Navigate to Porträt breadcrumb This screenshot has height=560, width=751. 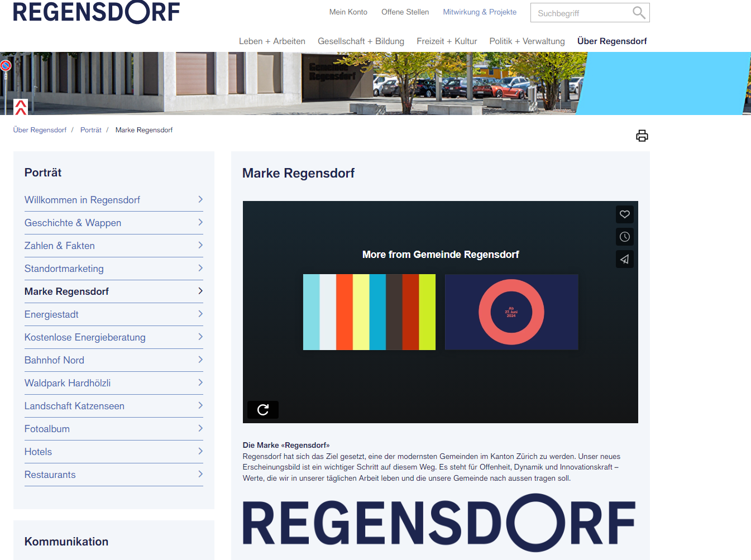tap(90, 130)
